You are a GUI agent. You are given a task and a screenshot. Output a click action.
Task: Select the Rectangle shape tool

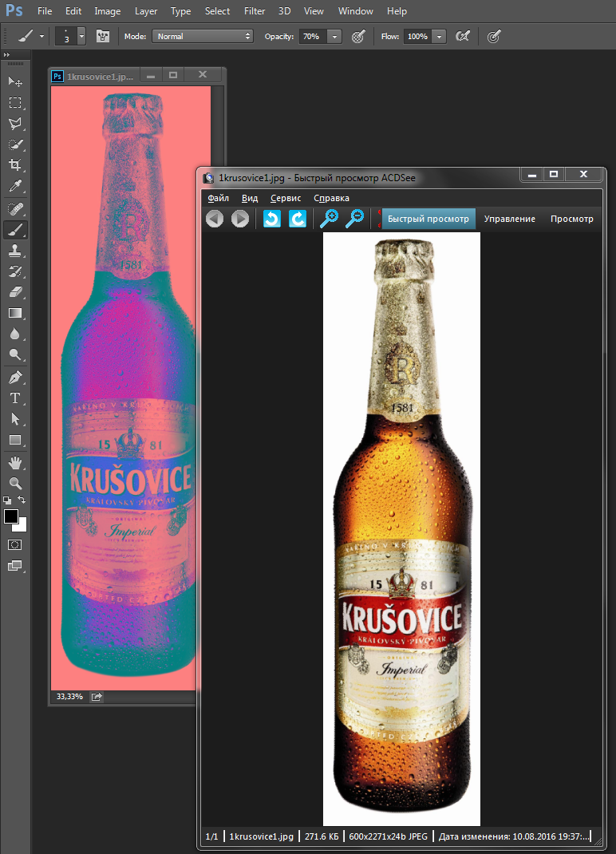[x=15, y=440]
